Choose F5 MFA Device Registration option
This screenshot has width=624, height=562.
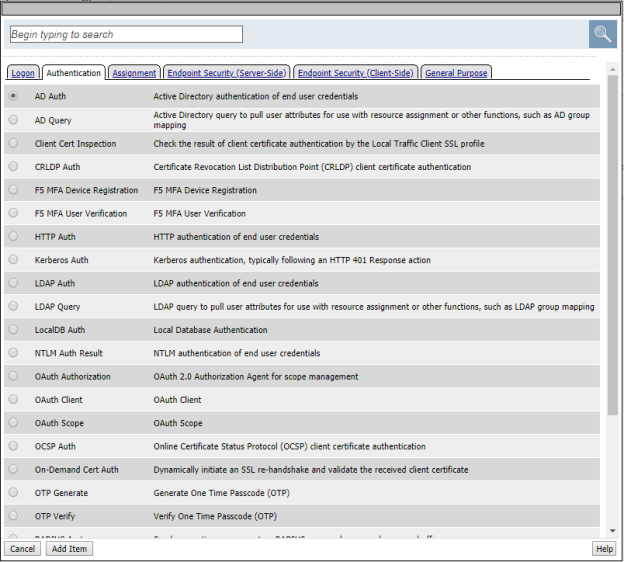13,190
